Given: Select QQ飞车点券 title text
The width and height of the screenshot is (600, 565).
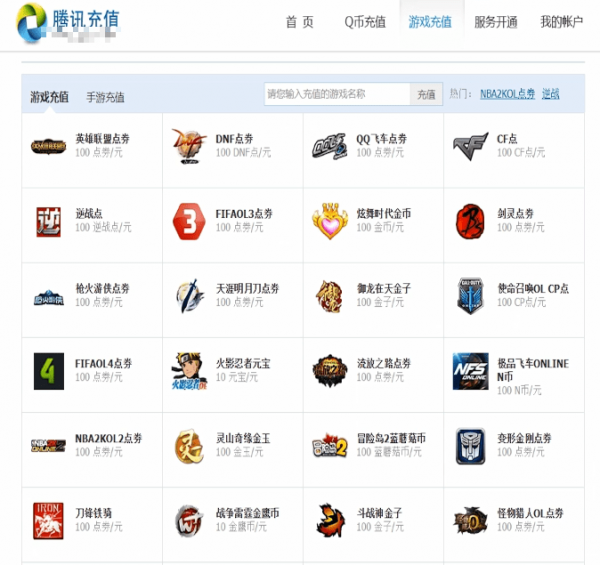Looking at the screenshot, I should point(382,138).
